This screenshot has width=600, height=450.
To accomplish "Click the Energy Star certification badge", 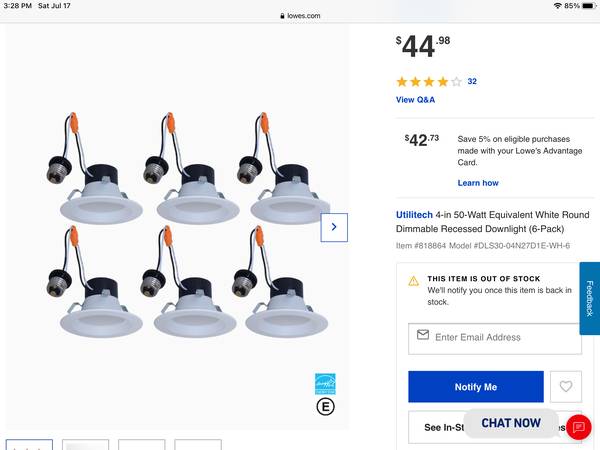I will pyautogui.click(x=325, y=383).
